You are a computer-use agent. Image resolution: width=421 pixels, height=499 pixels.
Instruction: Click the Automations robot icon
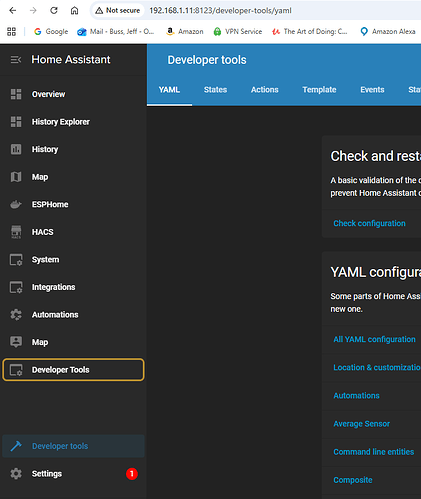coord(16,315)
